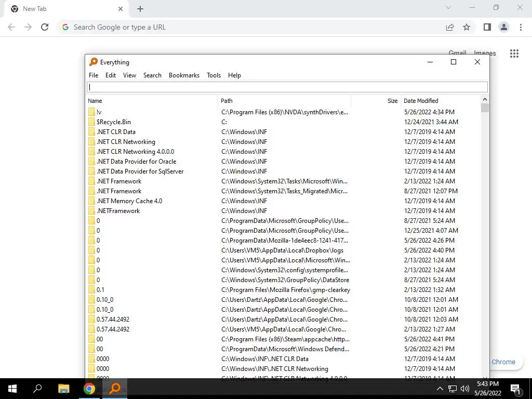Image resolution: width=532 pixels, height=399 pixels.
Task: Select the 0.1 folder icon
Action: 91,290
